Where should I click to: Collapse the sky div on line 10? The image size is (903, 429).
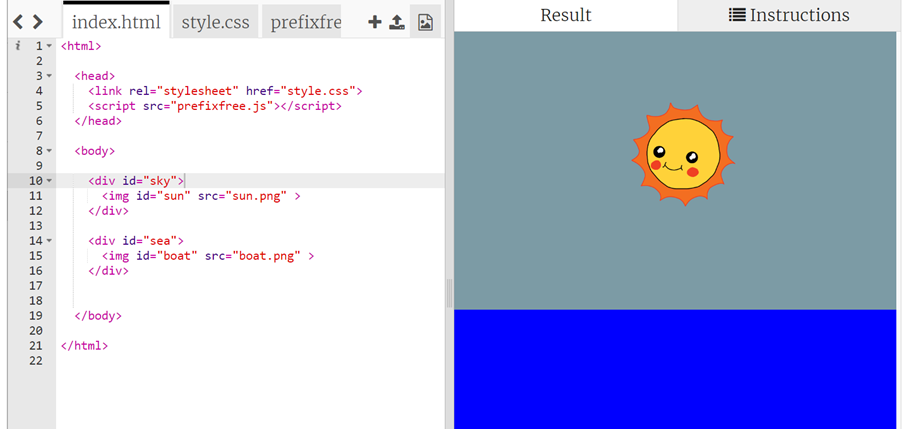[x=49, y=181]
